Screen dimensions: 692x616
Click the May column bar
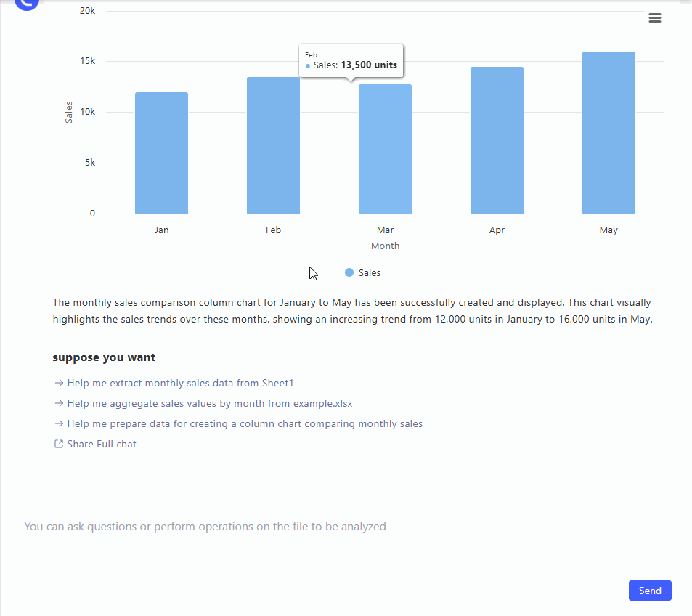[x=608, y=133]
